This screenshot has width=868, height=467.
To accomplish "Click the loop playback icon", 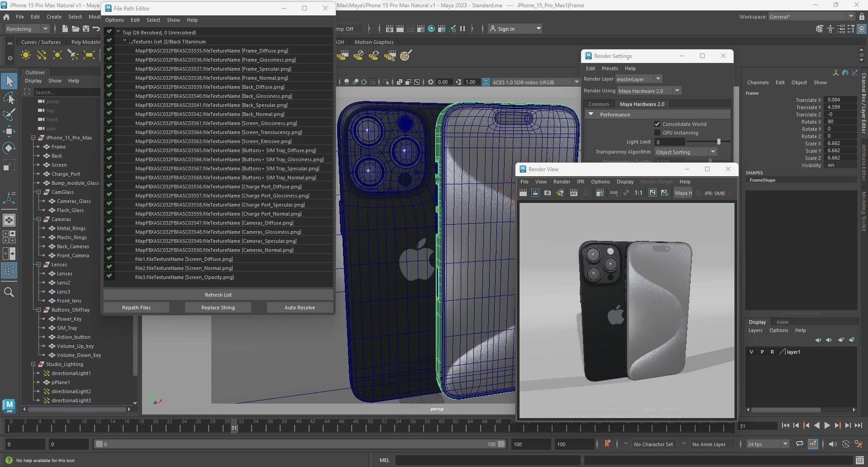I will click(x=800, y=444).
